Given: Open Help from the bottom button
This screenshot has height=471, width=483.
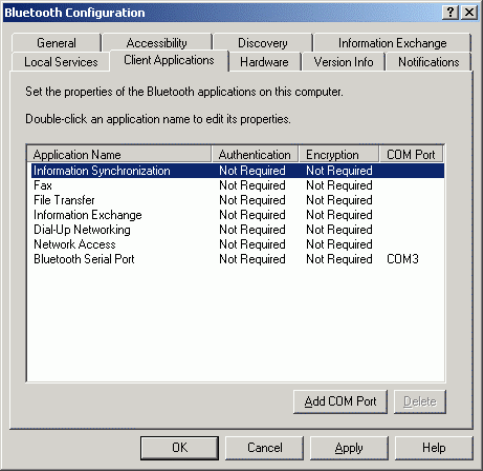Looking at the screenshot, I should coord(434,448).
